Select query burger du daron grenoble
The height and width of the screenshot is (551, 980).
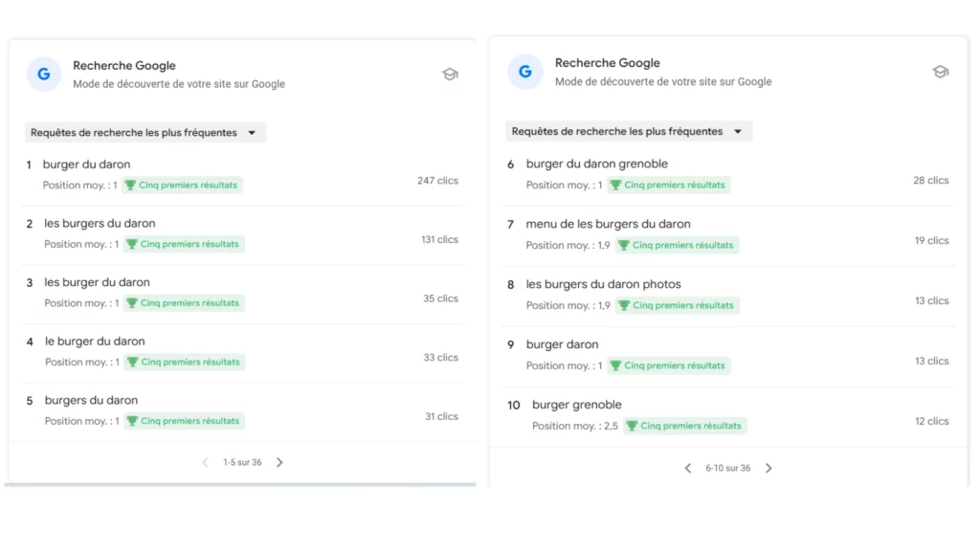click(597, 164)
